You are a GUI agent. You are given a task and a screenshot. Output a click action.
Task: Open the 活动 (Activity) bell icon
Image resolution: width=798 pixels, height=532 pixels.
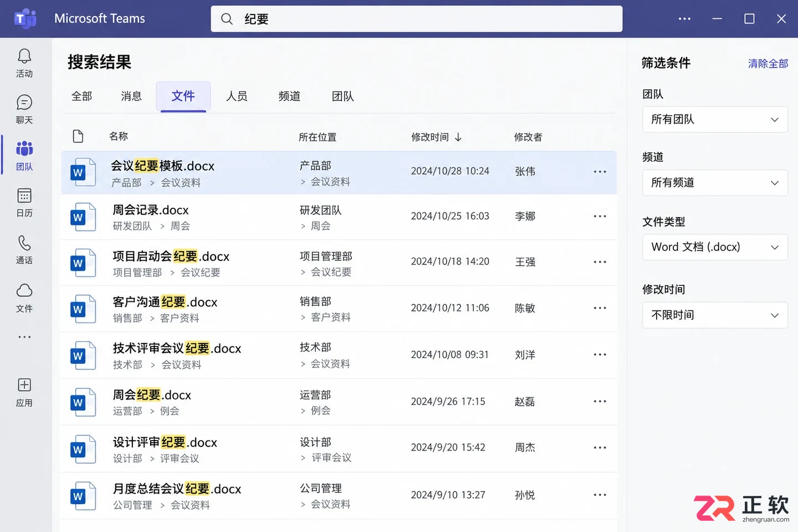pyautogui.click(x=24, y=57)
